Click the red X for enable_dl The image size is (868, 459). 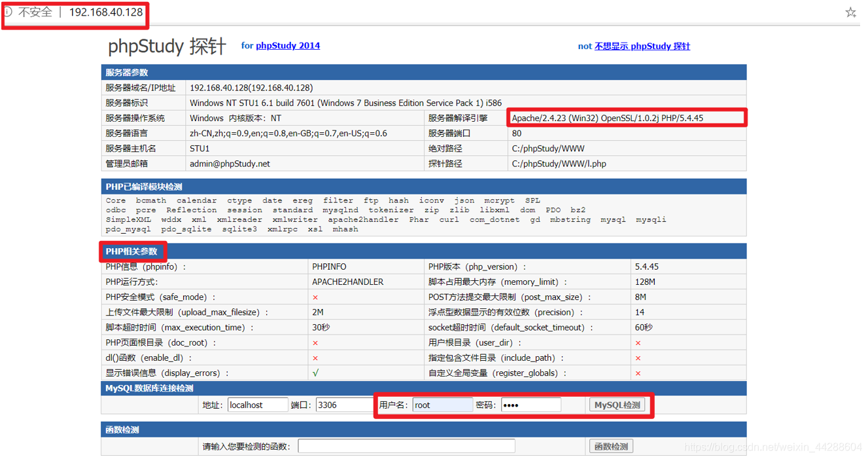point(315,358)
